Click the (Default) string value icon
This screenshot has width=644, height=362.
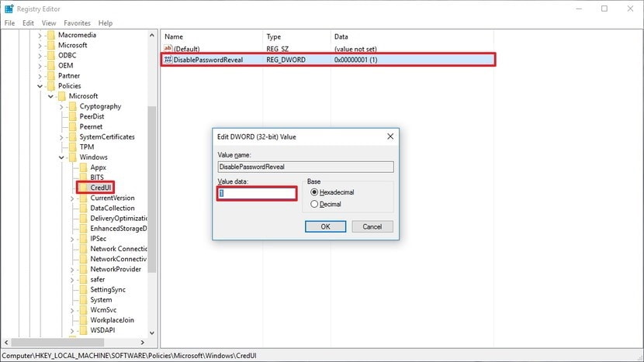168,49
